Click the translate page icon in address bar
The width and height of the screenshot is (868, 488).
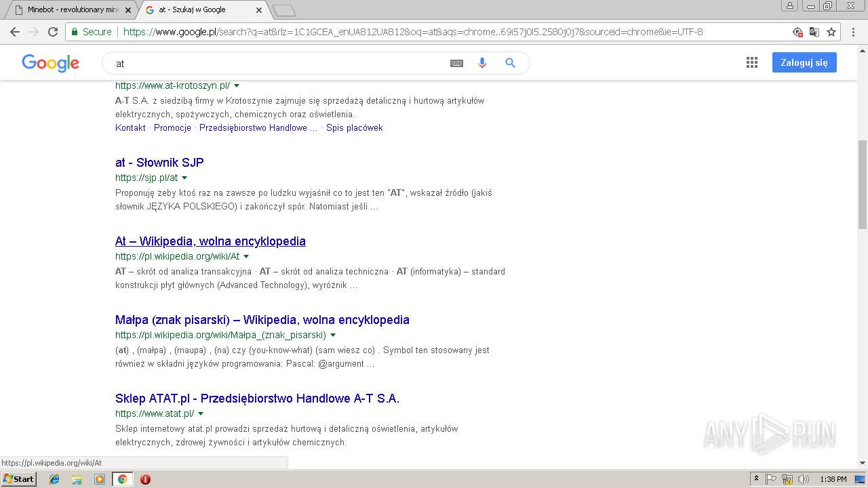click(x=814, y=32)
